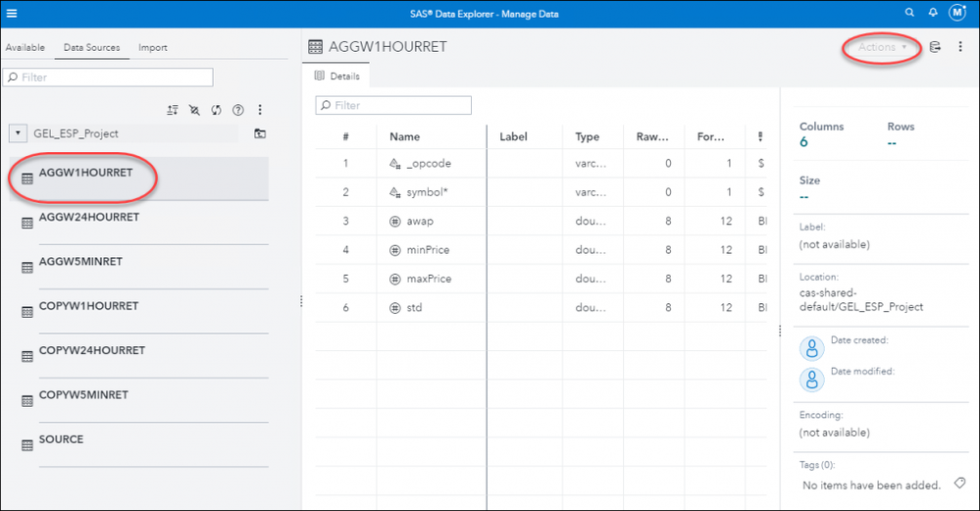This screenshot has width=980, height=511.
Task: Refresh the data sources list
Action: click(x=216, y=110)
